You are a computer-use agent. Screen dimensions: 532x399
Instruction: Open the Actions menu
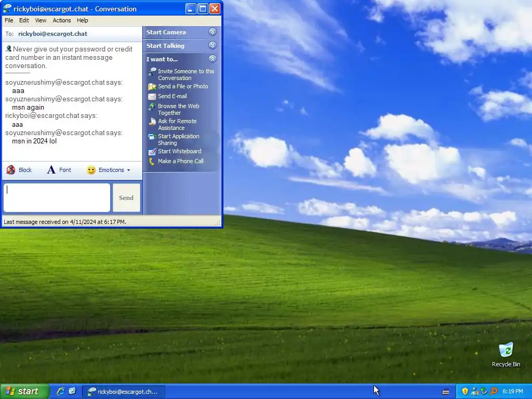62,20
